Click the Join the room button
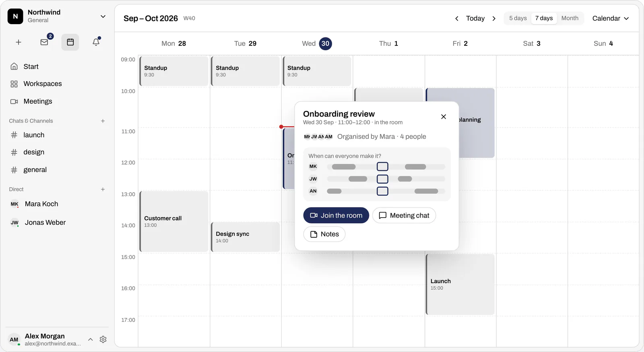This screenshot has width=644, height=352. click(x=336, y=216)
